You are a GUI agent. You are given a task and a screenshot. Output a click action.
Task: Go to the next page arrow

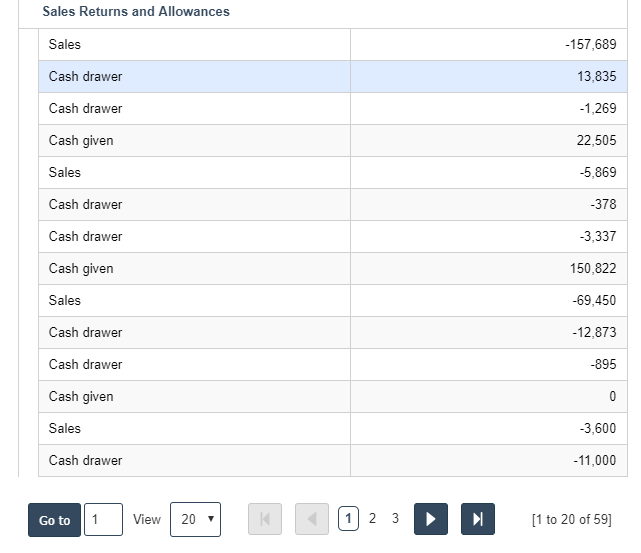(x=430, y=519)
